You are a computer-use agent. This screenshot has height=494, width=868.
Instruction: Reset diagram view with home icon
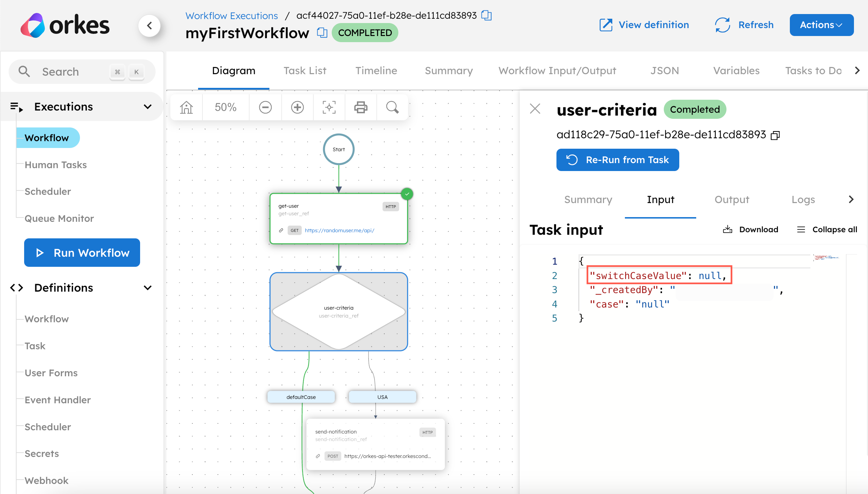tap(187, 107)
